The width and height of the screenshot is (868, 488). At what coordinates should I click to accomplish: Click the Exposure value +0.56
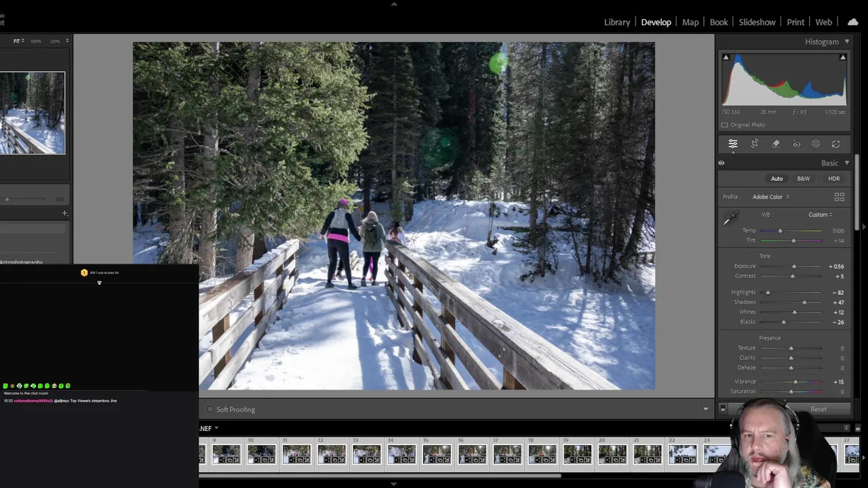coord(836,266)
